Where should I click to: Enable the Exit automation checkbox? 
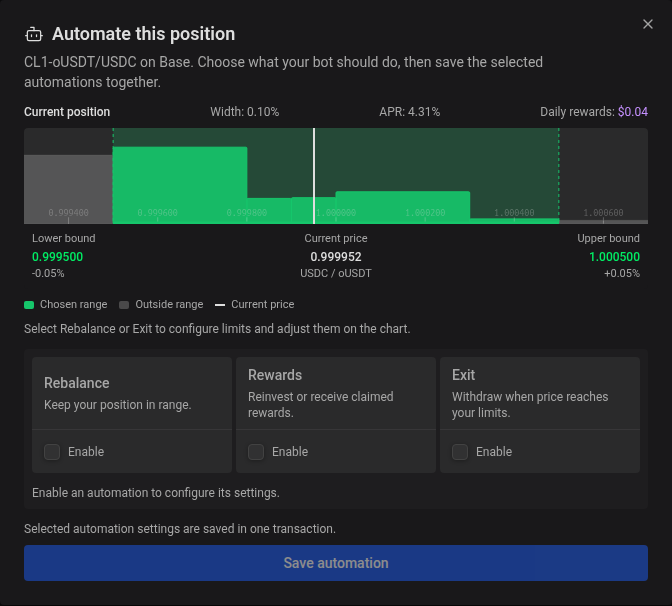tap(460, 452)
